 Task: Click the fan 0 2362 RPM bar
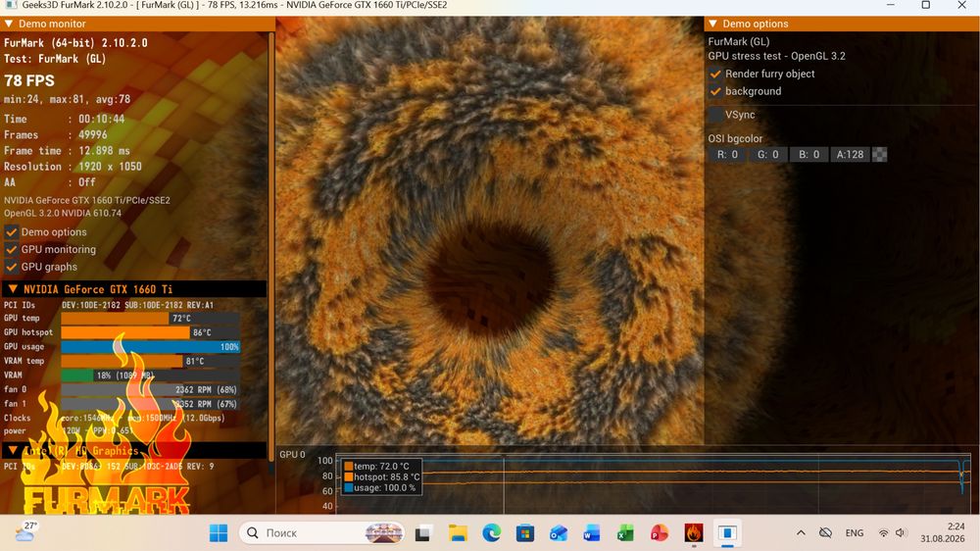151,389
